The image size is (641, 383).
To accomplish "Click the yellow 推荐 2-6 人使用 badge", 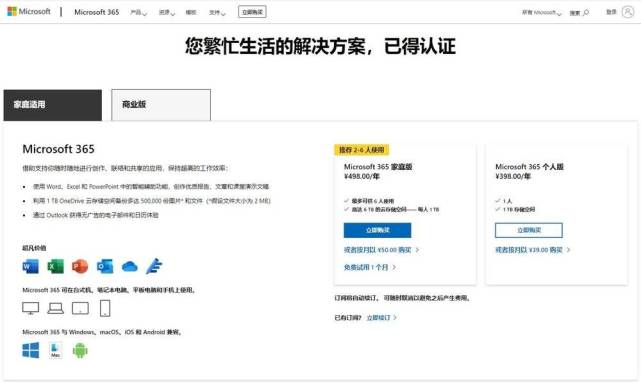I will [362, 150].
